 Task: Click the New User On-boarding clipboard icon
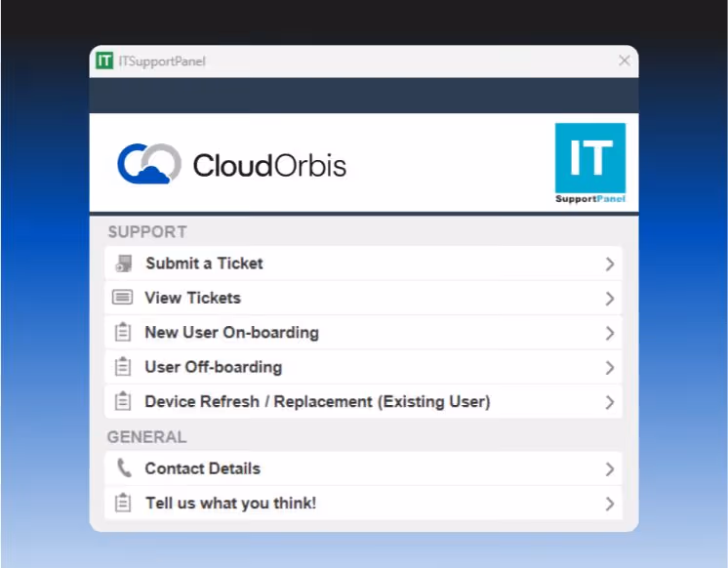pos(123,332)
